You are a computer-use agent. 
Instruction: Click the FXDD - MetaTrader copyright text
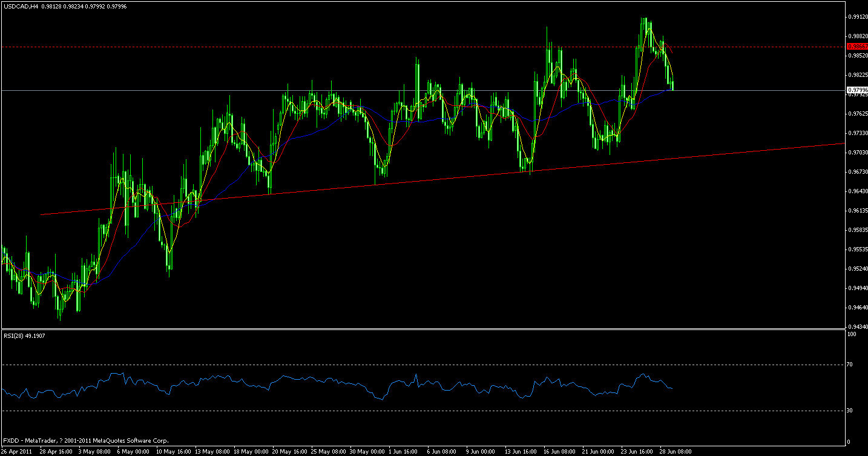coord(85,440)
